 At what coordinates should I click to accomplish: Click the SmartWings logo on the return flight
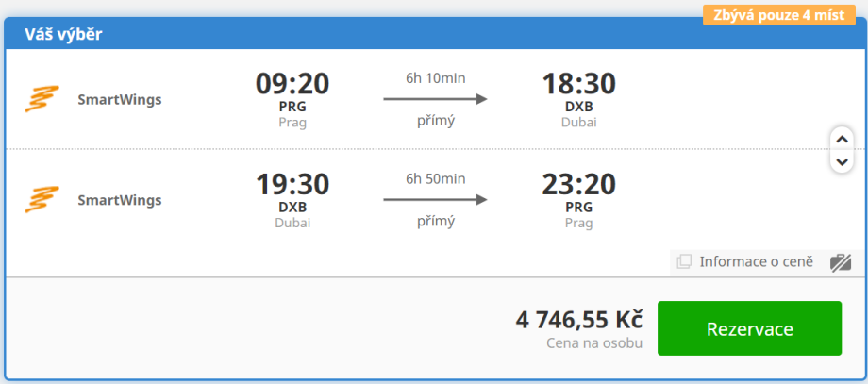pos(42,200)
